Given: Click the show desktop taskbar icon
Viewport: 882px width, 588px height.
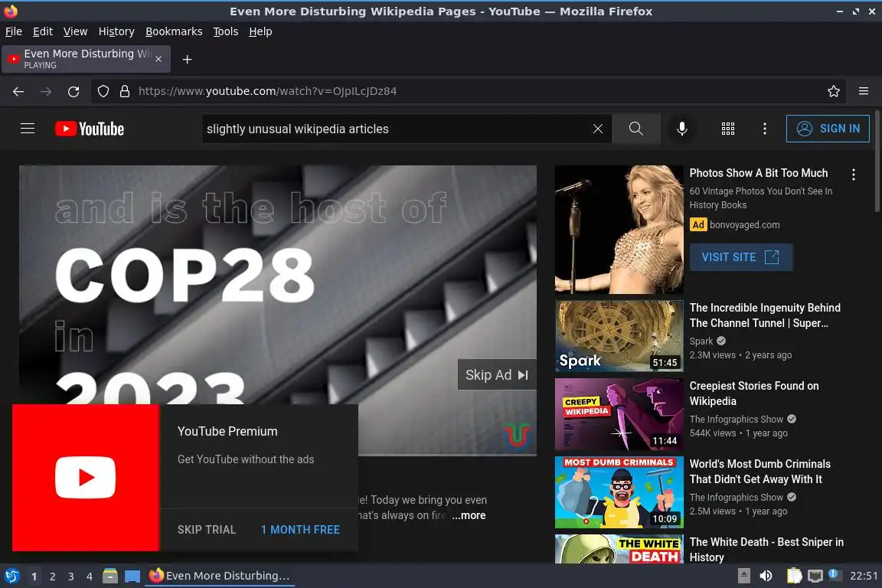Looking at the screenshot, I should tap(132, 576).
